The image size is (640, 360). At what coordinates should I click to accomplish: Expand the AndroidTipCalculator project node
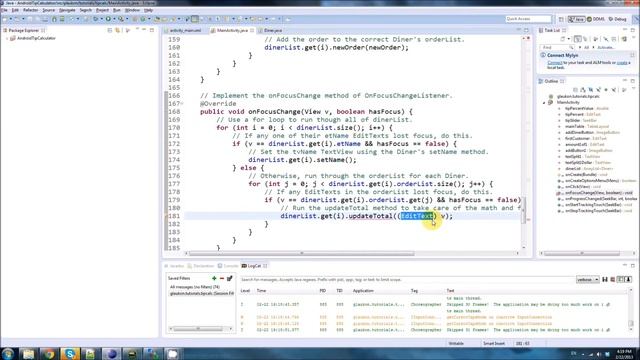(x=7, y=38)
